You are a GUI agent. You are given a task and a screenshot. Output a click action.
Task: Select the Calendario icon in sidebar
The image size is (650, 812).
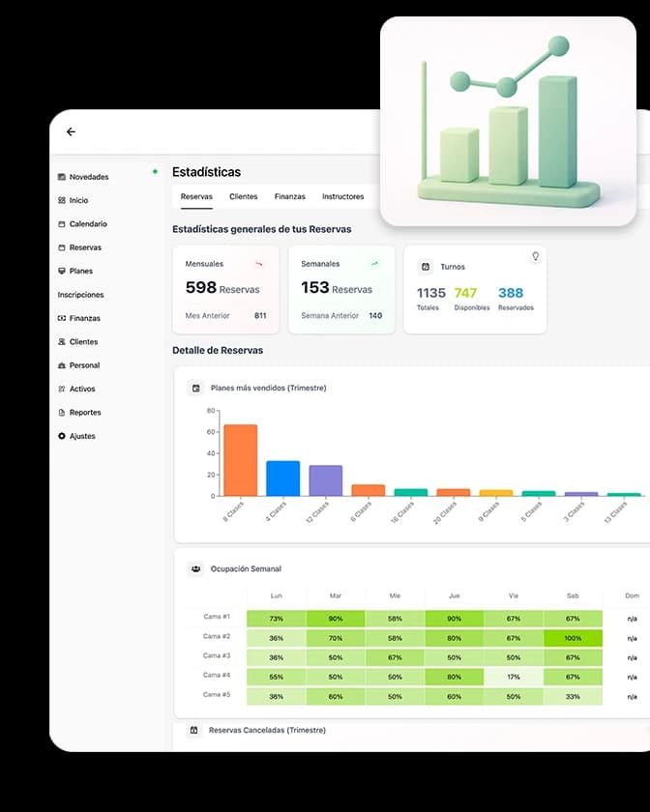(x=62, y=224)
